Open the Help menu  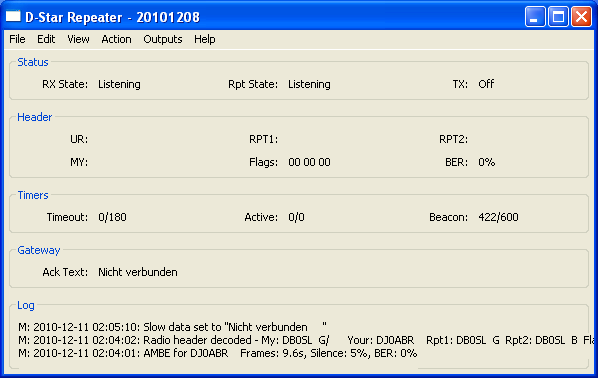tap(205, 39)
